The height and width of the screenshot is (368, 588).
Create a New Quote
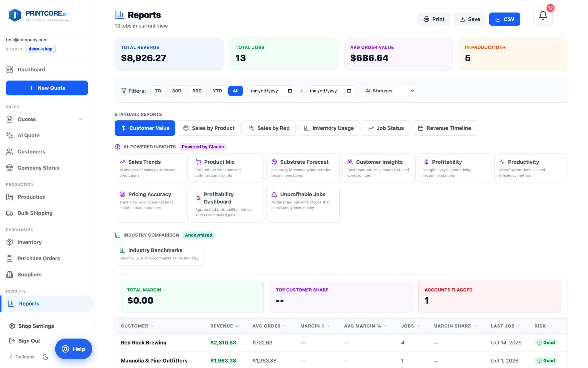[x=47, y=88]
